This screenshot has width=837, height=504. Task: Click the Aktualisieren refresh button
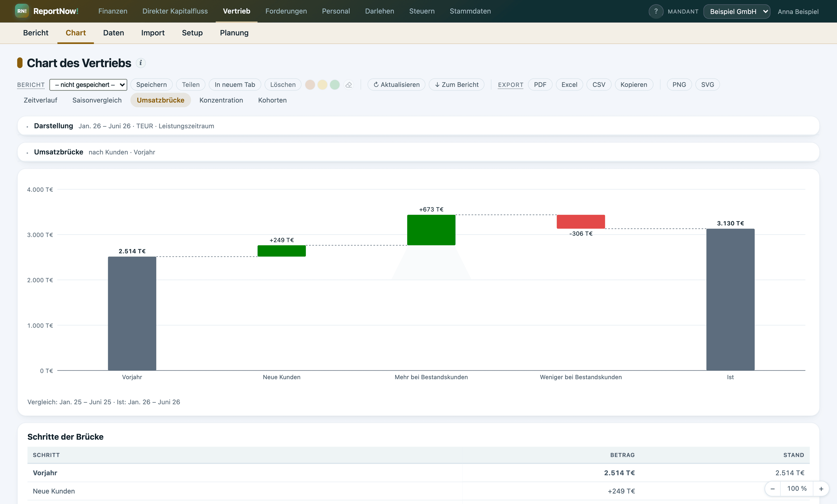coord(396,85)
